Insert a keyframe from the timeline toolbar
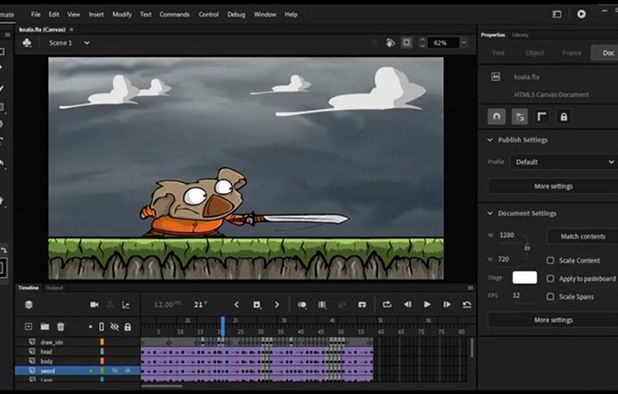 (x=257, y=305)
